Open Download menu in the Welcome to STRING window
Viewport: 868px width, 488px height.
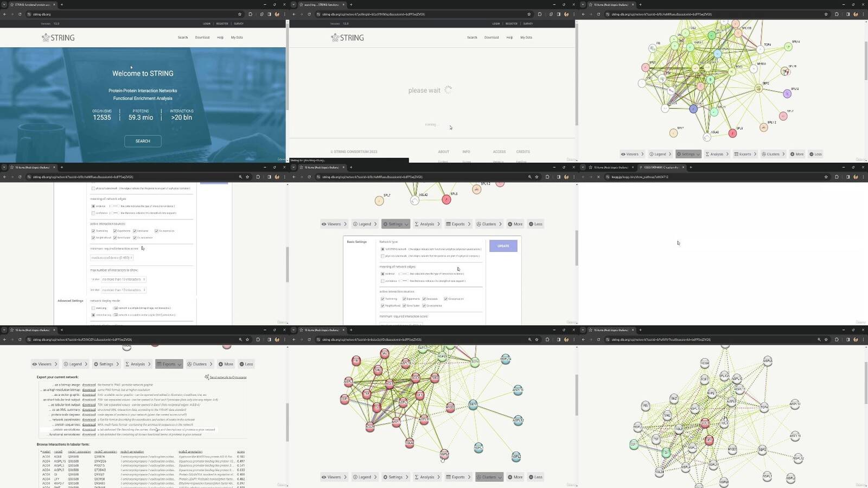[202, 37]
